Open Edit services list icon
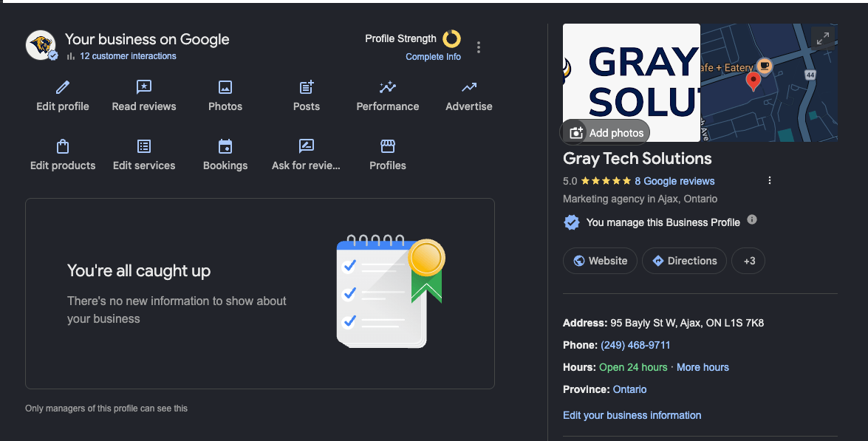868x441 pixels. [144, 146]
